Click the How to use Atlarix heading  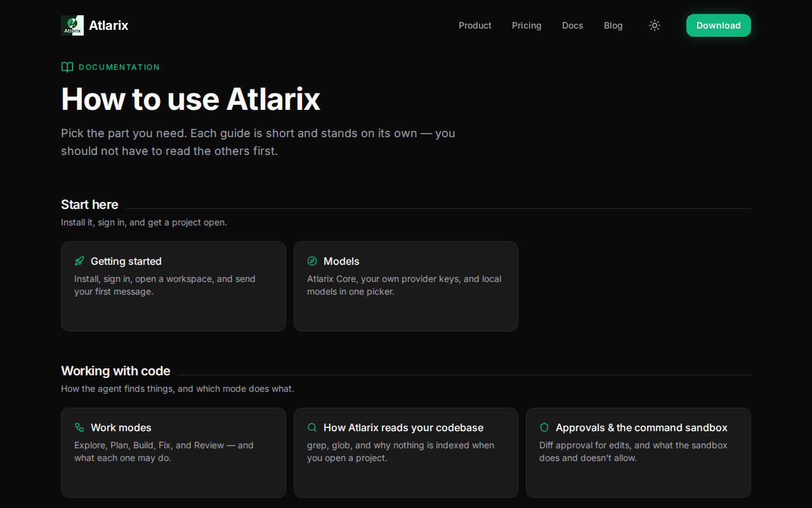[x=190, y=99]
